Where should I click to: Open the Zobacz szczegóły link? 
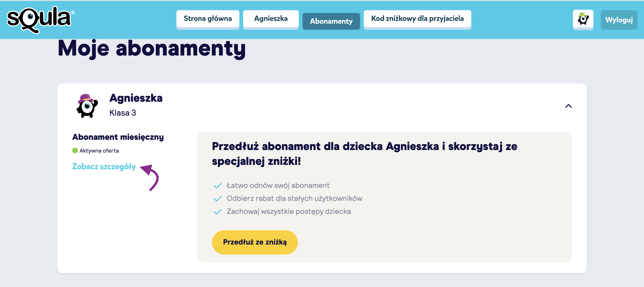coord(104,166)
